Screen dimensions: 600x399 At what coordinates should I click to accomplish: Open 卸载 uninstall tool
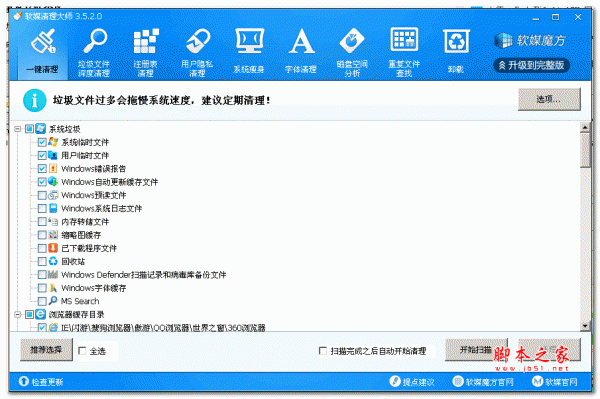pyautogui.click(x=456, y=52)
